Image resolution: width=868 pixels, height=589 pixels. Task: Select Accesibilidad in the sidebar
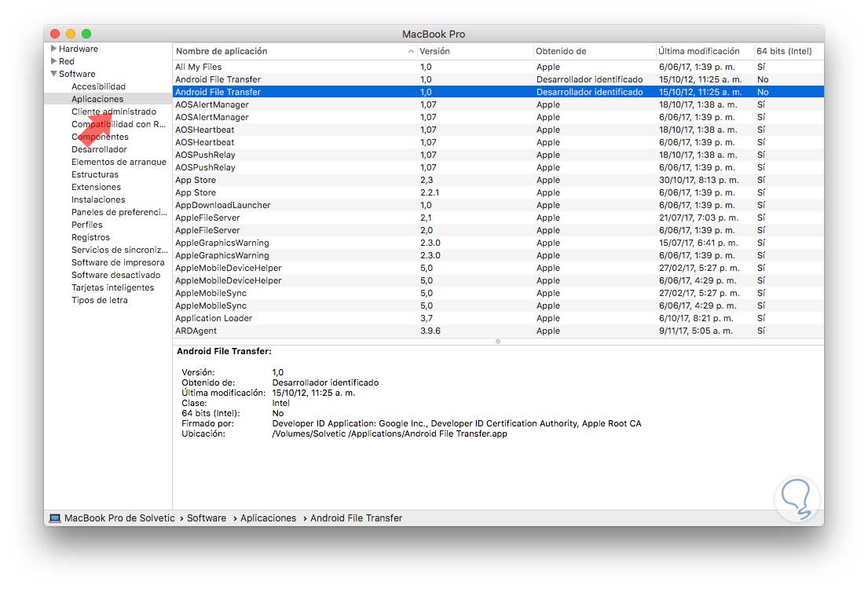tap(98, 86)
